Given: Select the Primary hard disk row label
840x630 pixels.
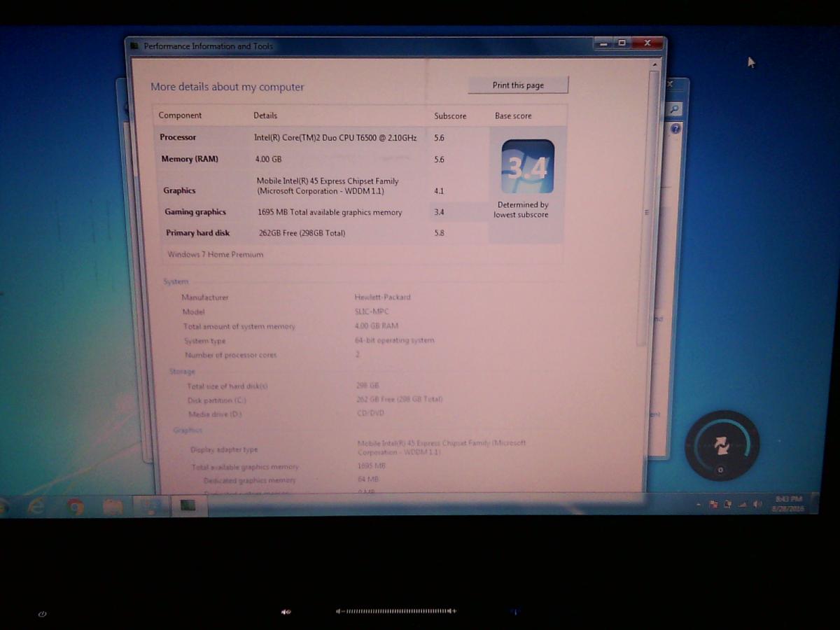Looking at the screenshot, I should pos(197,233).
